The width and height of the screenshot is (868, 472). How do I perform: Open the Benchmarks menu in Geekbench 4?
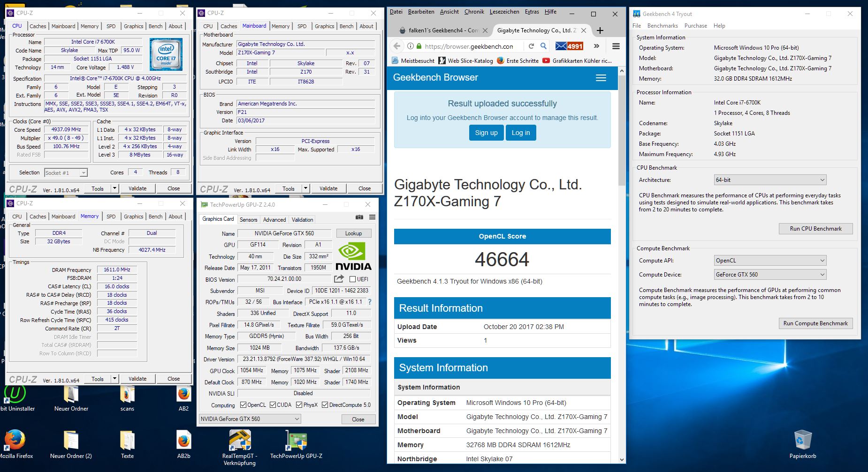(662, 26)
